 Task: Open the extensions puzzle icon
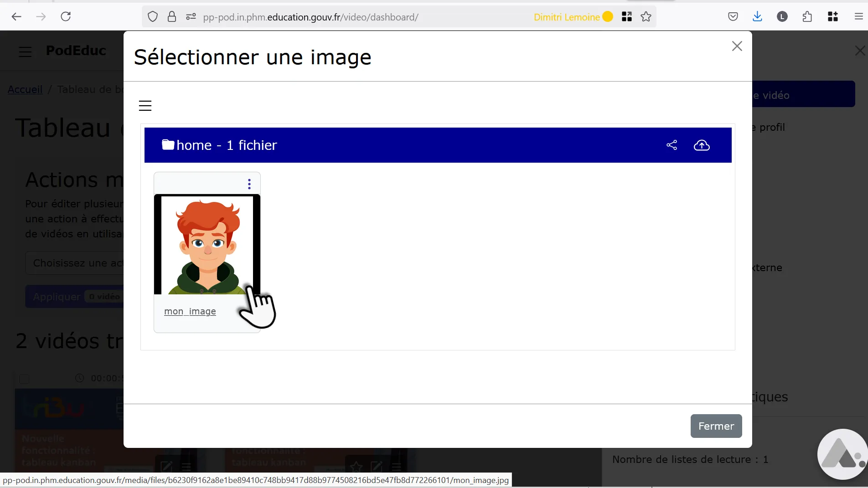pos(807,17)
